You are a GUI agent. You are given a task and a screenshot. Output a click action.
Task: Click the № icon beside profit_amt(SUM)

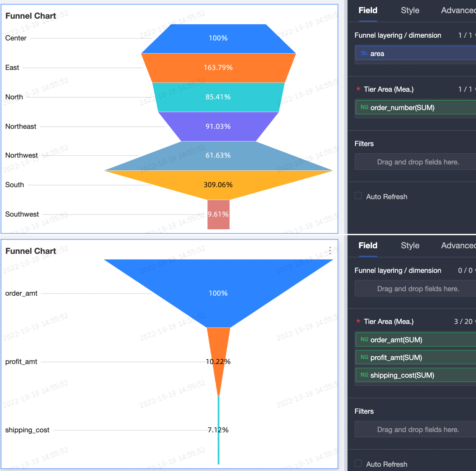365,357
